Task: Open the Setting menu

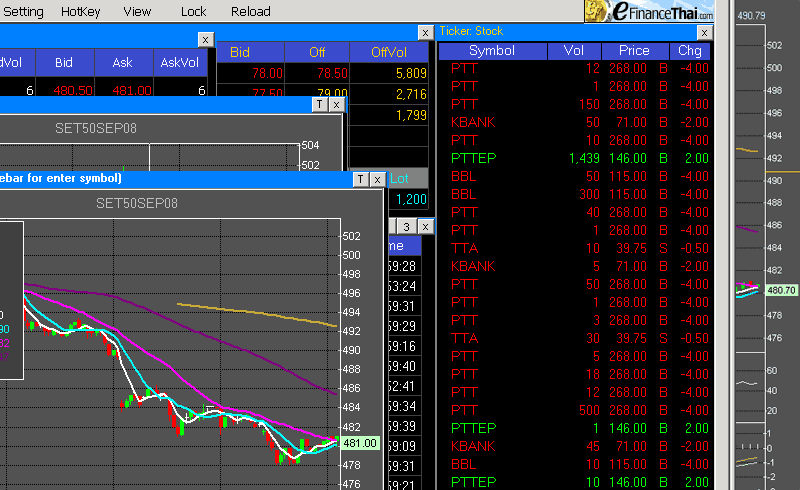Action: 23,11
